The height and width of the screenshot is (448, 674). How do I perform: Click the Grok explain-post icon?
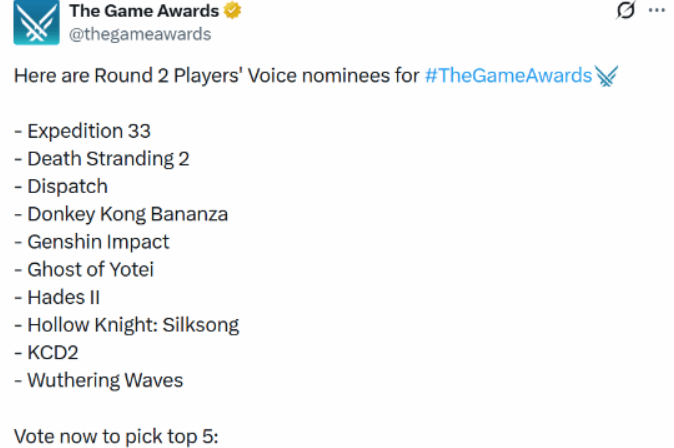626,11
